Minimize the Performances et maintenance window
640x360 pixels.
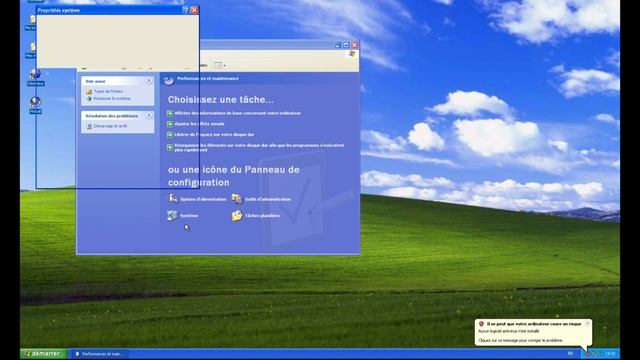pos(338,45)
